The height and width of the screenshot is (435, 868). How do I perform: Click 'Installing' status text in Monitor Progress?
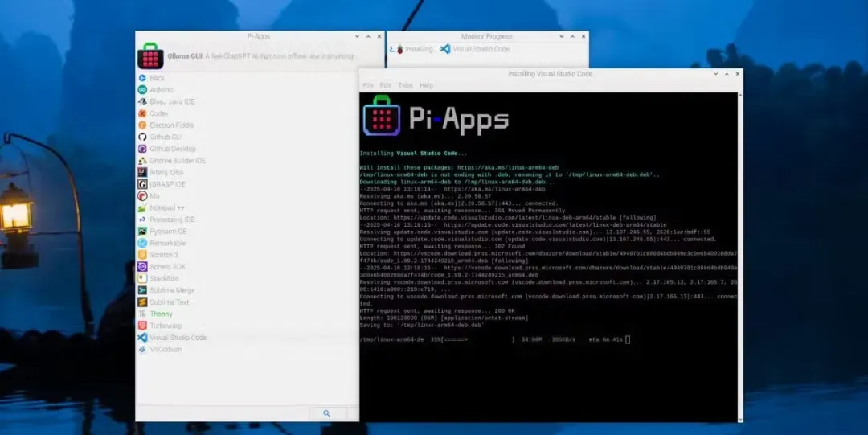tap(419, 49)
